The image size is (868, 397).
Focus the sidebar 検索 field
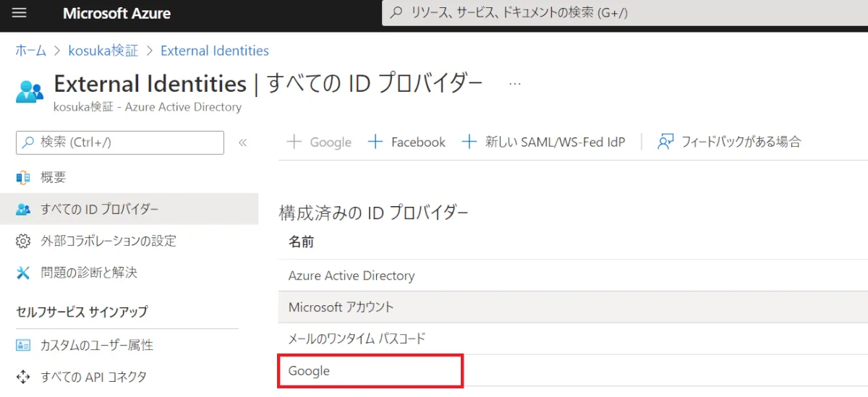coord(120,142)
